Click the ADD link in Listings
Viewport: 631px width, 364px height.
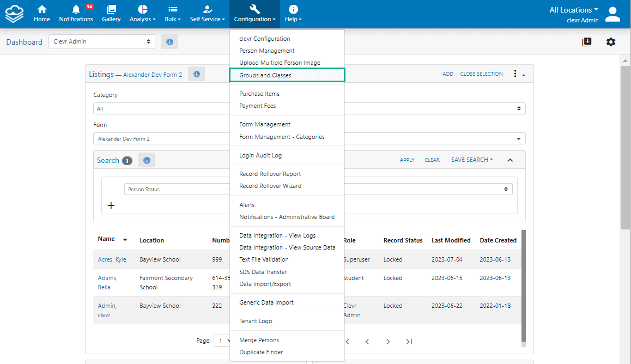point(448,74)
